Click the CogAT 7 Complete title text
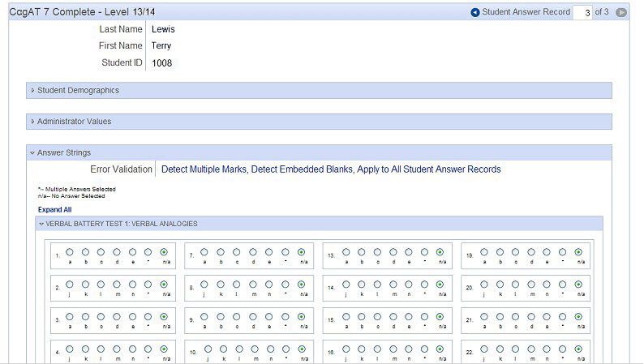Viewport: 644px width, 364px height. [82, 12]
